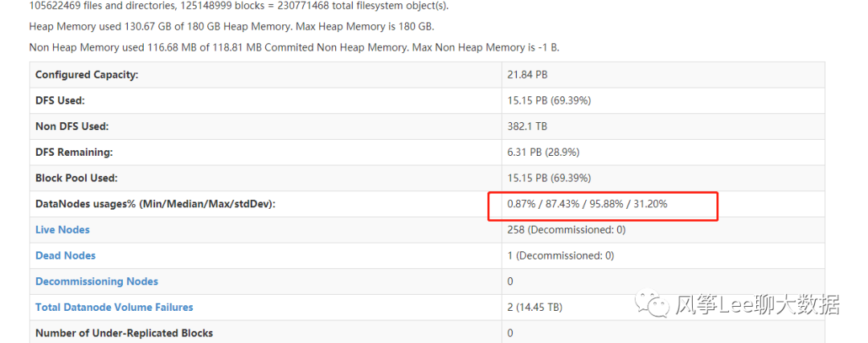Click the Block Pool Used label

pyautogui.click(x=77, y=178)
